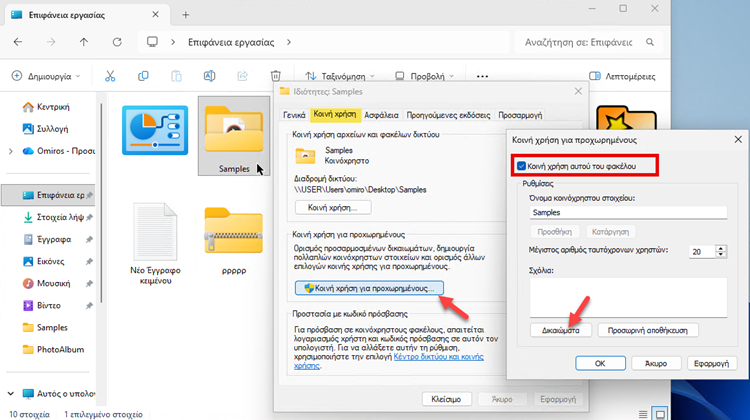This screenshot has width=750, height=420.
Task: Click the Cut scissors icon in toolbar
Action: point(111,76)
